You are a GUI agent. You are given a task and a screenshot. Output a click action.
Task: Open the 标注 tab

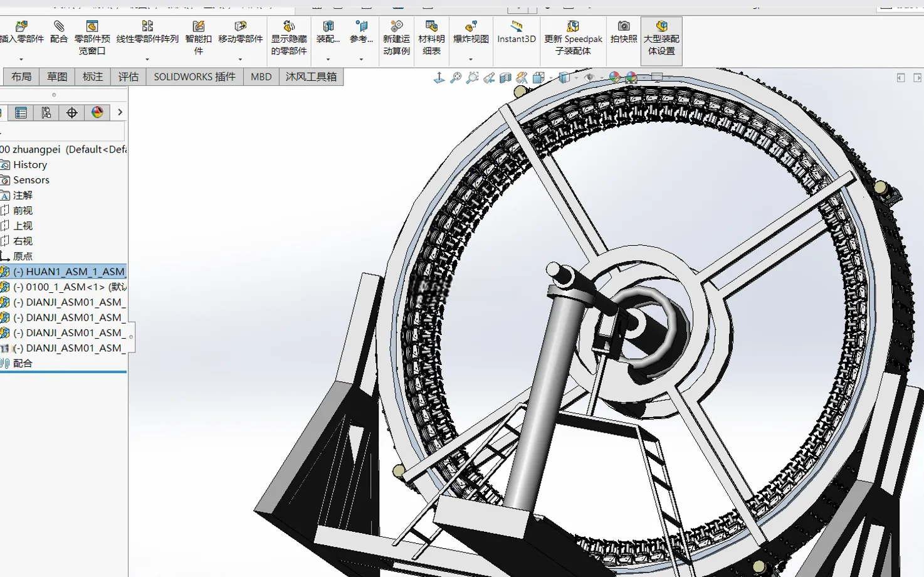(93, 77)
